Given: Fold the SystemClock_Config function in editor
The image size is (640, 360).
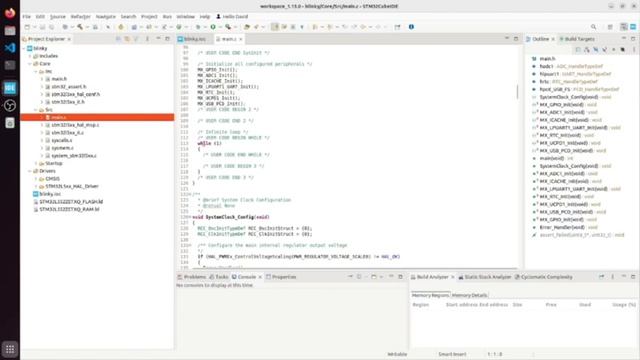Looking at the screenshot, I should point(191,217).
